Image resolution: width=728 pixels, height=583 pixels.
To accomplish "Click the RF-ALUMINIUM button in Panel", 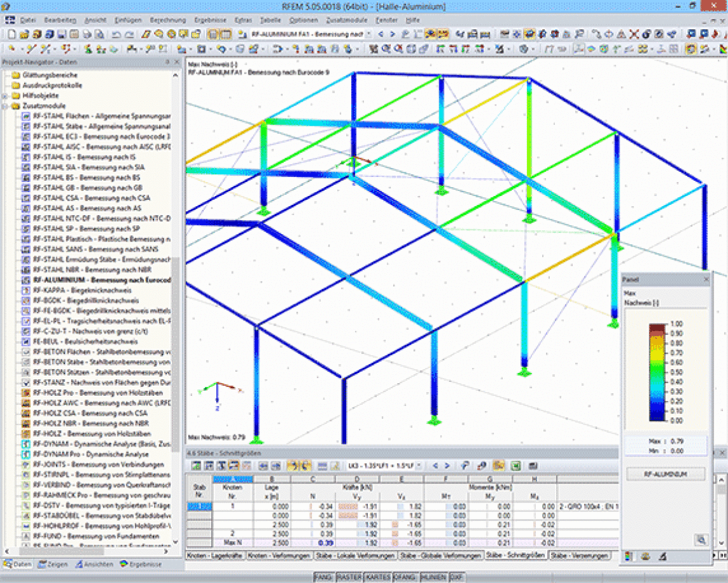I will pyautogui.click(x=666, y=475).
